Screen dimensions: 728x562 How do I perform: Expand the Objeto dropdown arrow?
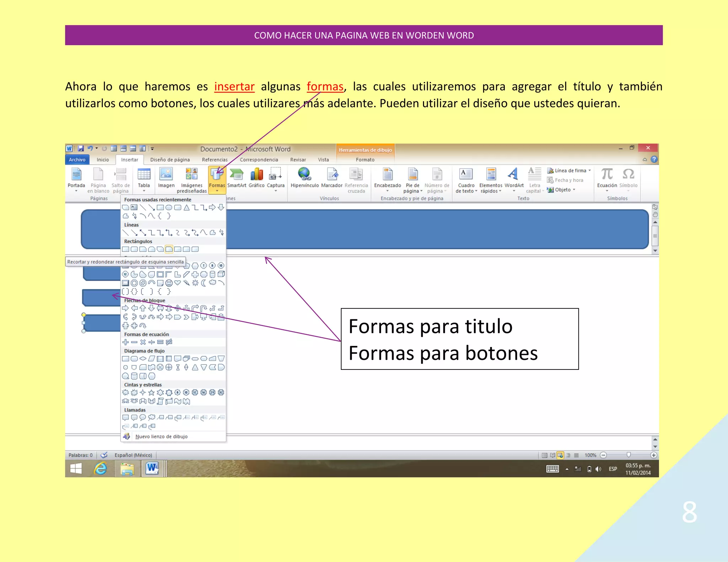pos(574,190)
